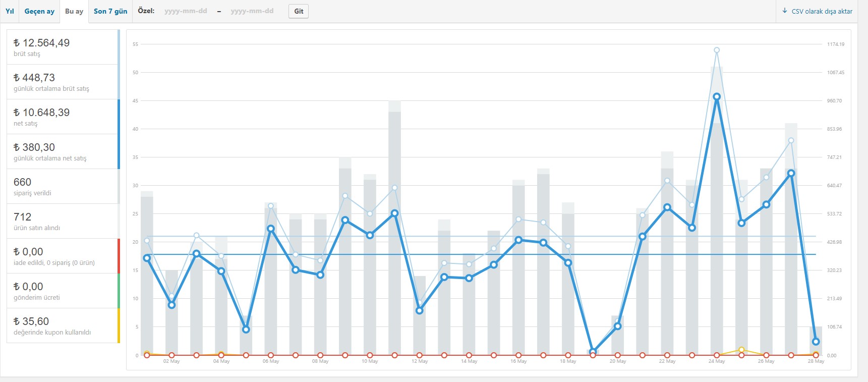Screen dimensions: 868x382
Task: Highlight the brüt satış legend item
Action: pyautogui.click(x=63, y=47)
